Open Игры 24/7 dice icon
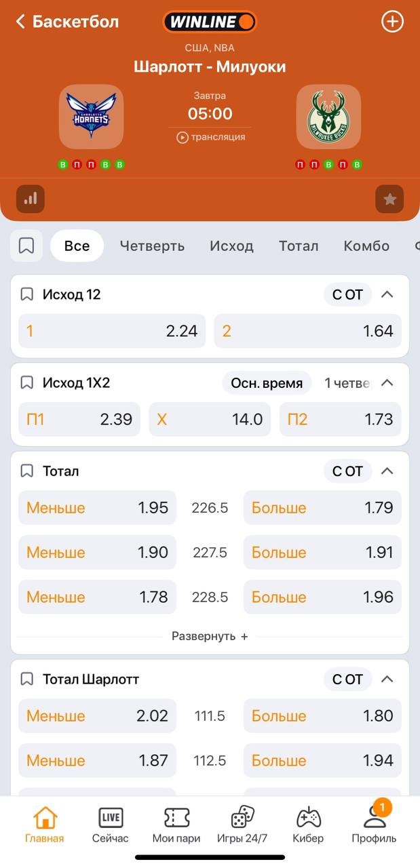 [x=242, y=823]
